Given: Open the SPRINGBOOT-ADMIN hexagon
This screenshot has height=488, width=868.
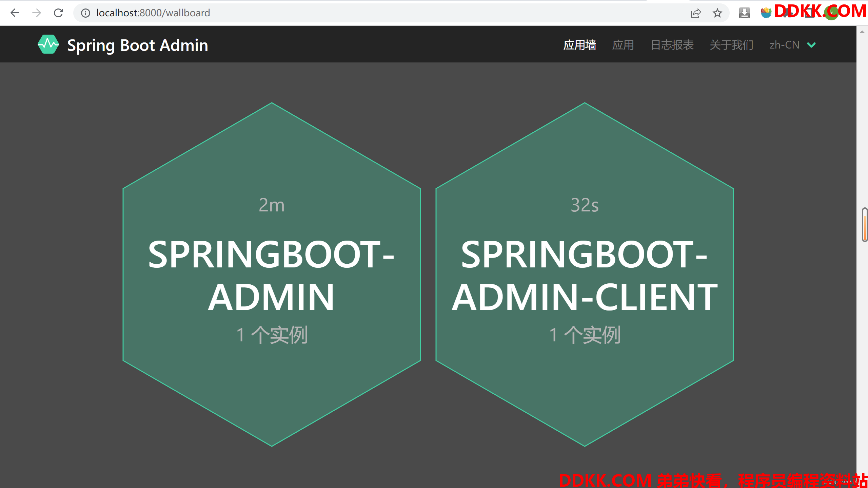Looking at the screenshot, I should tap(272, 275).
